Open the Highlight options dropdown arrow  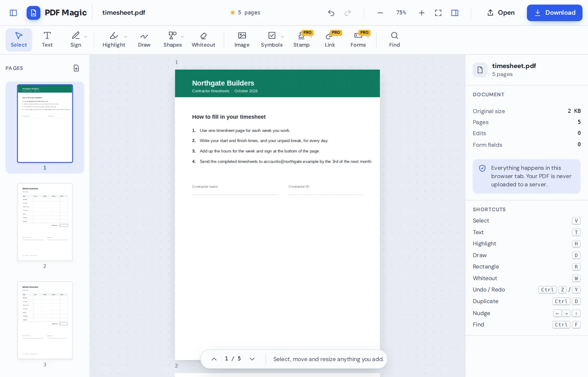click(x=125, y=37)
